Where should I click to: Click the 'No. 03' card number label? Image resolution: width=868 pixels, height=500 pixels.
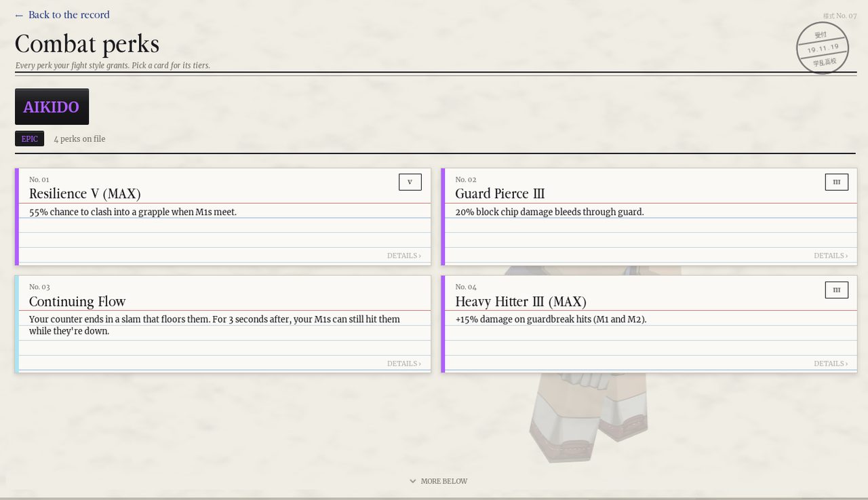click(x=39, y=287)
